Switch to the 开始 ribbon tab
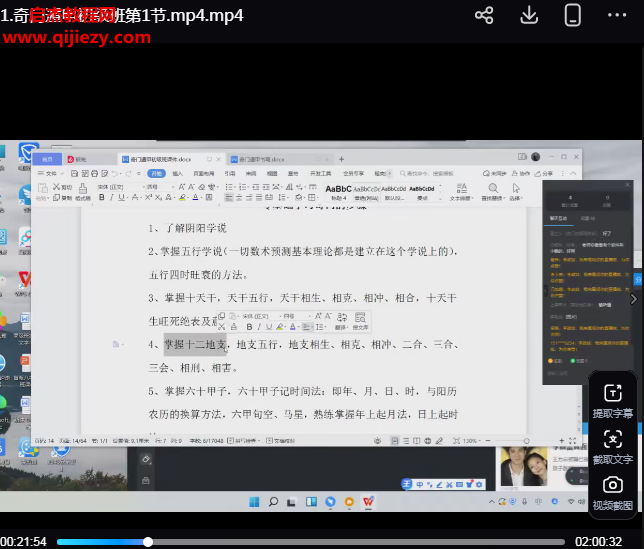Screen dimensions: 644x549 click(x=156, y=174)
